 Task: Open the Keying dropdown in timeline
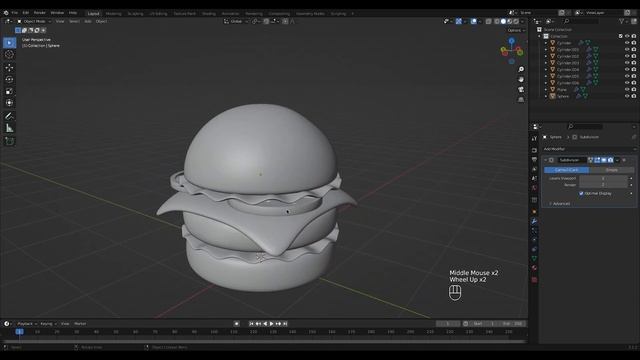tap(48, 324)
